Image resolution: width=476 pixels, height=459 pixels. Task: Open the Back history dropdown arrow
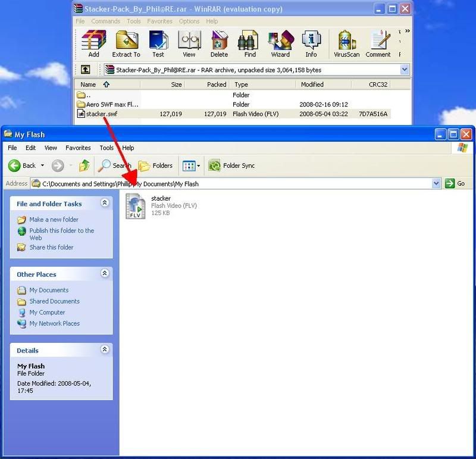coord(42,166)
